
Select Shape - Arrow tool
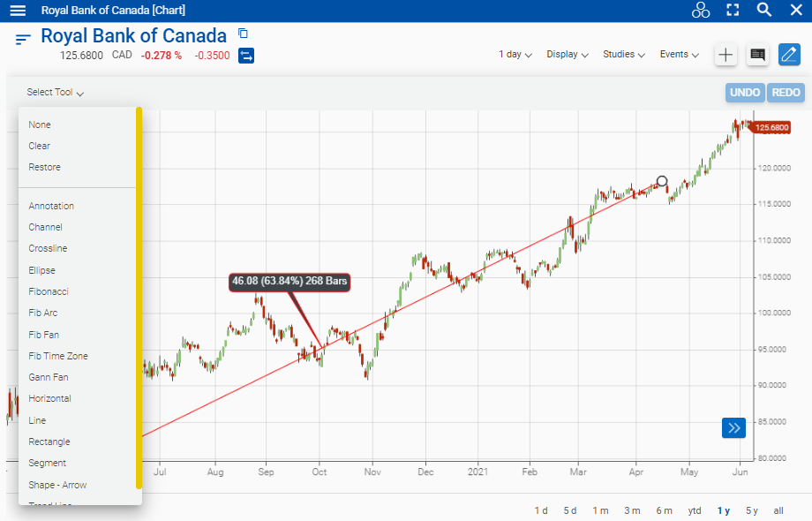click(77, 486)
